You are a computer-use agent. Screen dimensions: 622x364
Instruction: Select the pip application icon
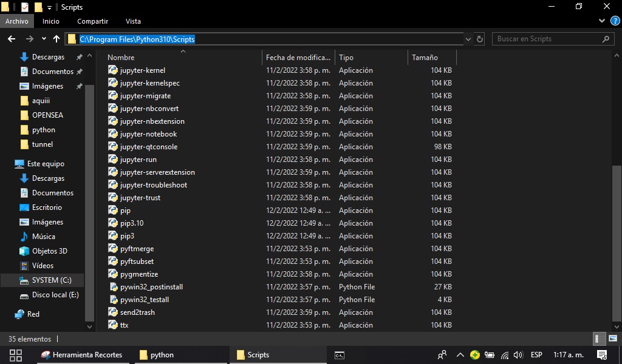point(113,211)
